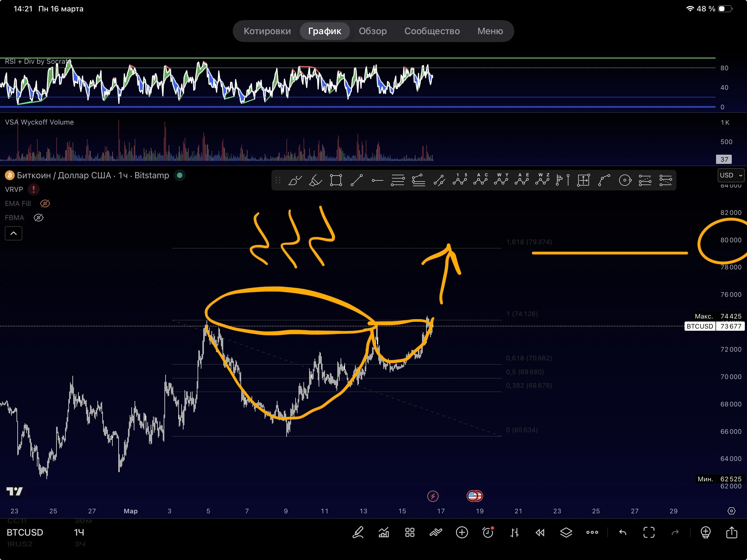Viewport: 747px width, 560px height.
Task: View the VRVP indicator error warning
Action: click(x=33, y=189)
